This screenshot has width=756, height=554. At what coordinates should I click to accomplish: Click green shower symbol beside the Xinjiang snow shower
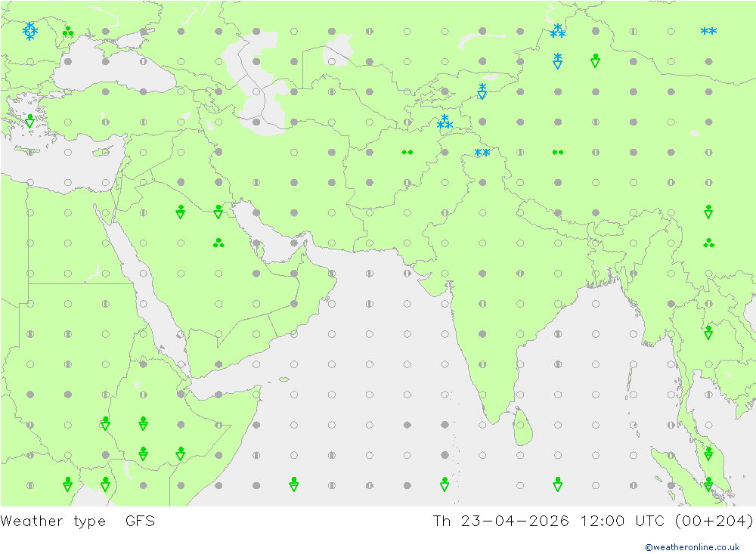(596, 60)
